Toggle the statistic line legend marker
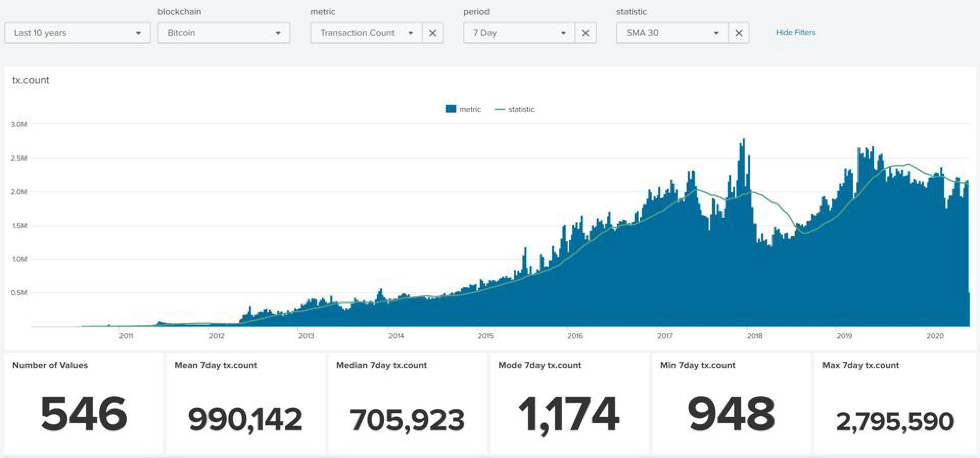The height and width of the screenshot is (458, 980). (x=499, y=110)
